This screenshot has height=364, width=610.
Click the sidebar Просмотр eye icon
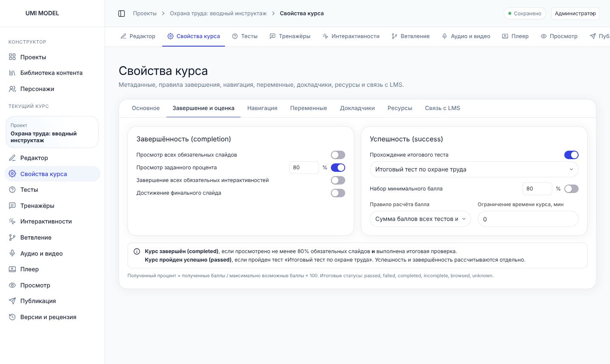coord(12,285)
